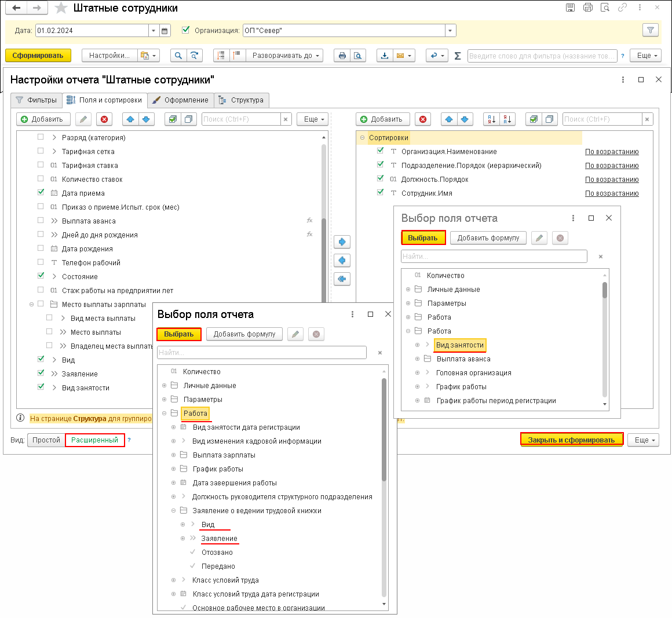Open Настройки... button in toolbar

(109, 56)
